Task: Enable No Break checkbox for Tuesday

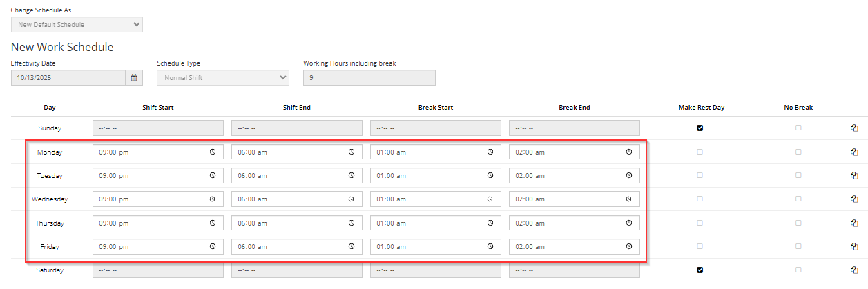Action: point(798,175)
